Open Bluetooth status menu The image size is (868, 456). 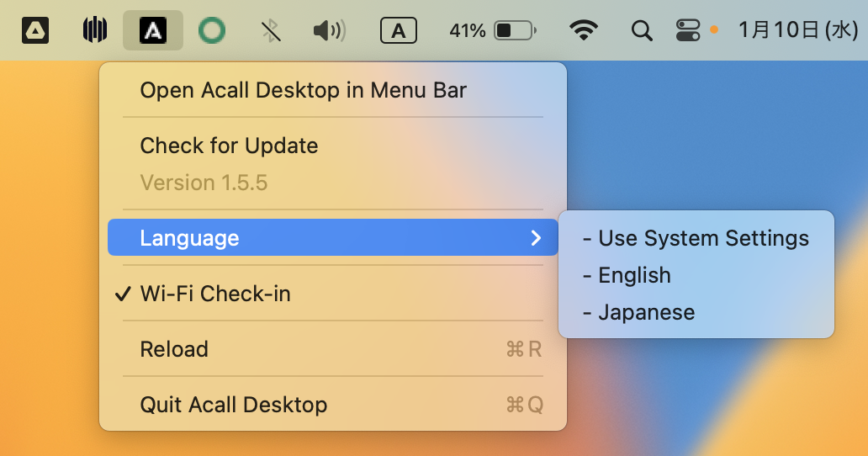click(271, 30)
